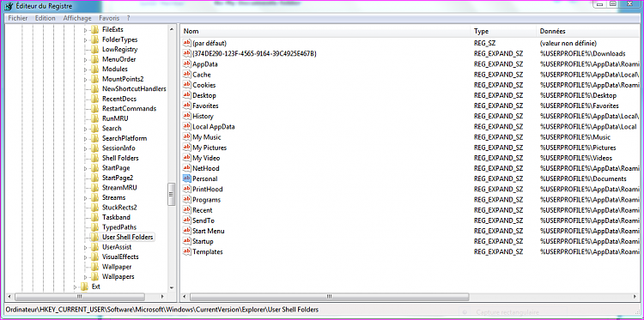
Task: Click the Shell Folders folder icon
Action: pyautogui.click(x=94, y=158)
